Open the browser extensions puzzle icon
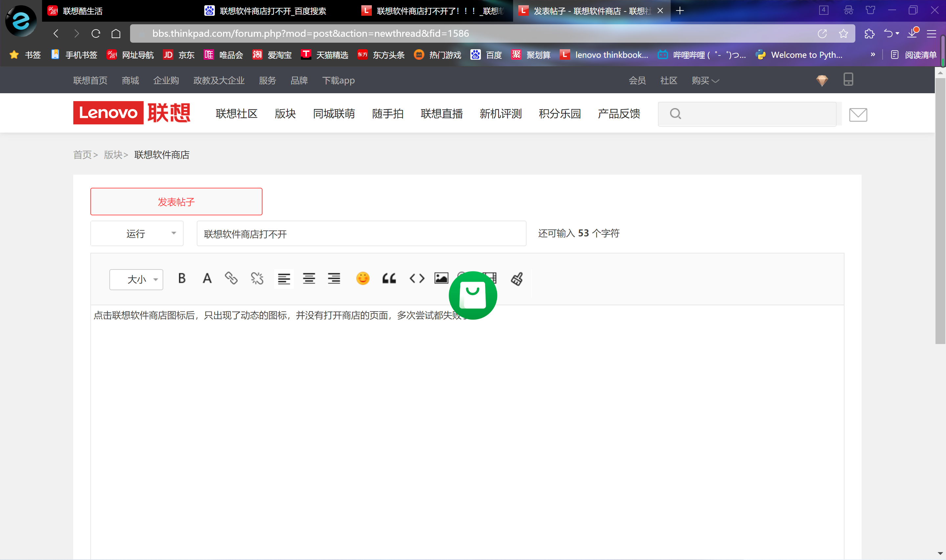The height and width of the screenshot is (560, 946). [x=869, y=33]
